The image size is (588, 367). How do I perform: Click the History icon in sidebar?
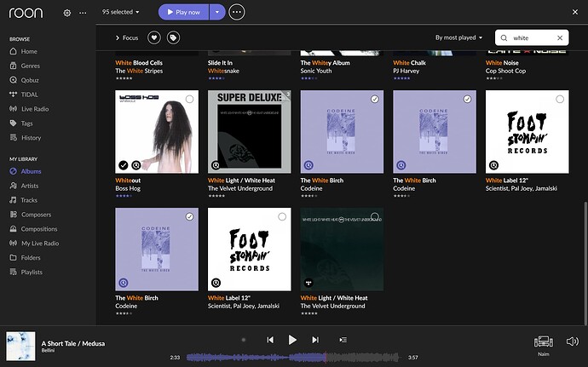pos(13,138)
